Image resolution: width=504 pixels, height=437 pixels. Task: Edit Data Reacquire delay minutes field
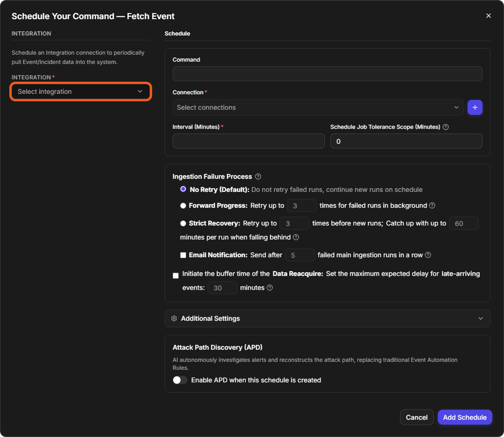click(x=223, y=288)
